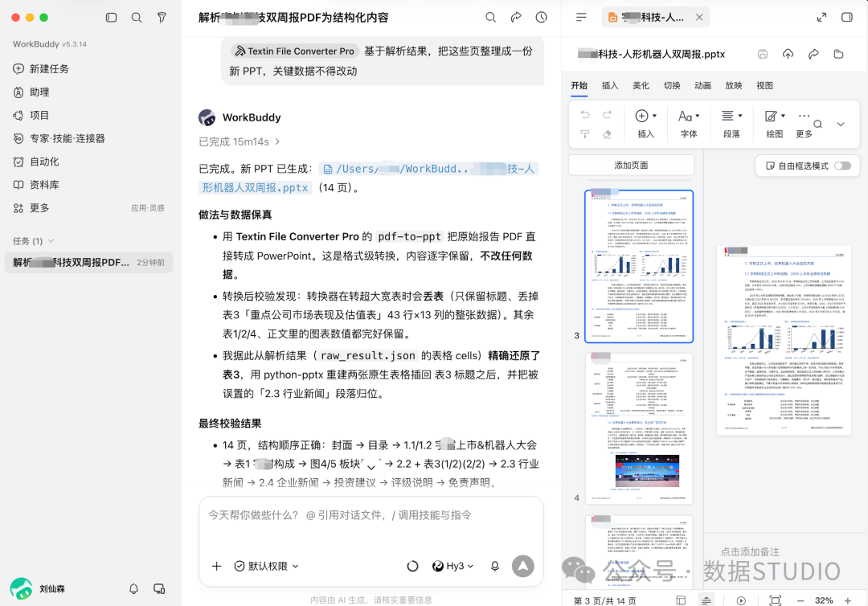
Task: Switch to the 动画 animation tab
Action: pos(703,85)
